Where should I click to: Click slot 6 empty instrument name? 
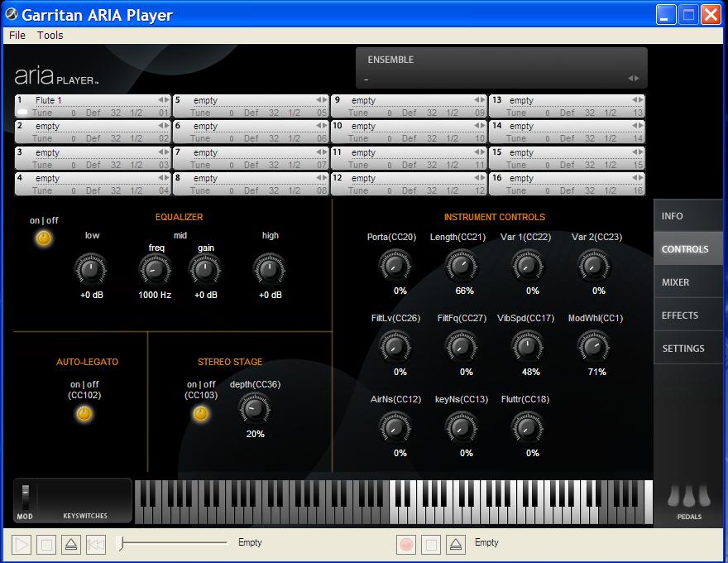205,126
